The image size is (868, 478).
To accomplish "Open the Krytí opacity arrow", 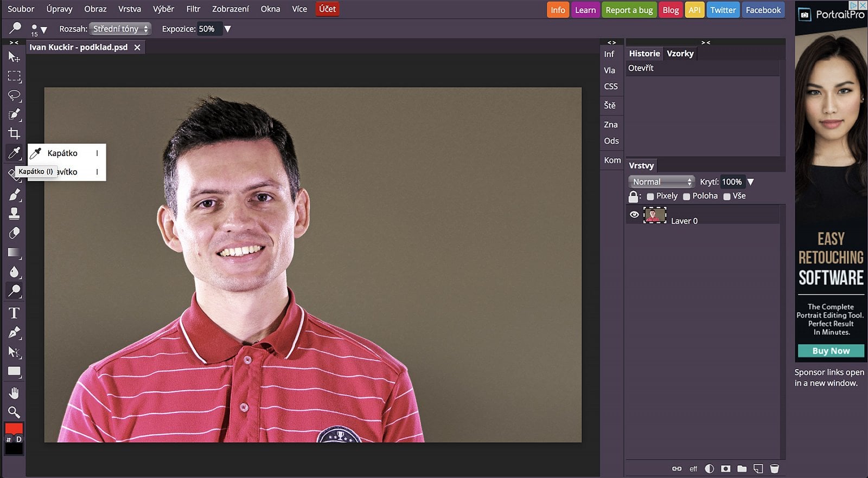I will (x=751, y=182).
